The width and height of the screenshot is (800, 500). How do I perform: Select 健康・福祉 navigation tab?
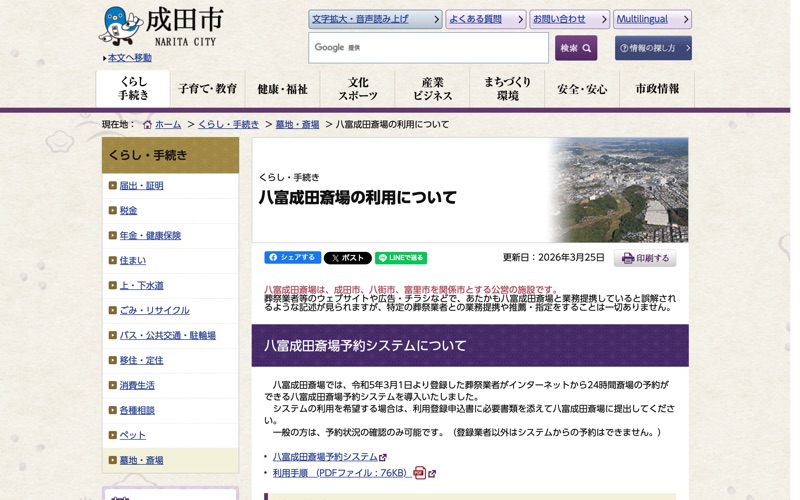(283, 89)
